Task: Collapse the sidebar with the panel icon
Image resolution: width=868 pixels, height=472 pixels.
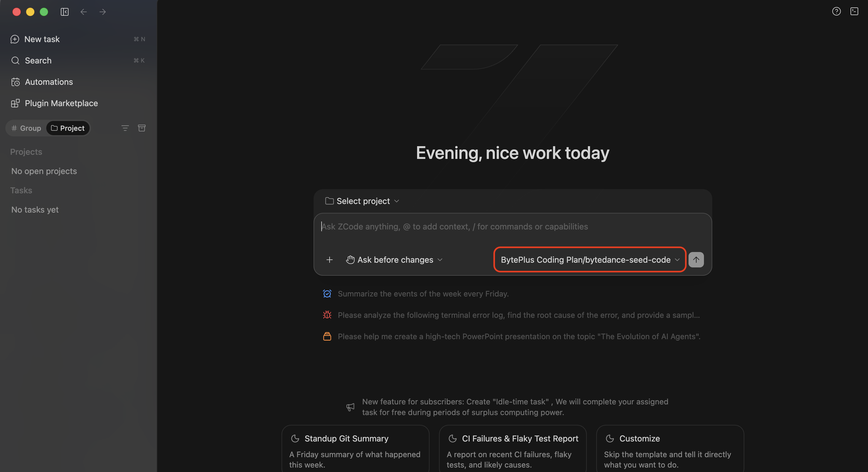Action: pos(65,12)
